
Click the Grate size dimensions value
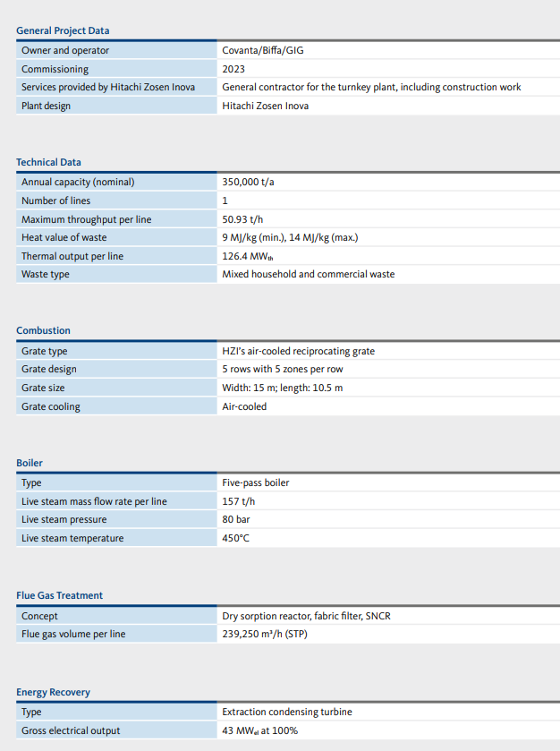[x=282, y=388]
